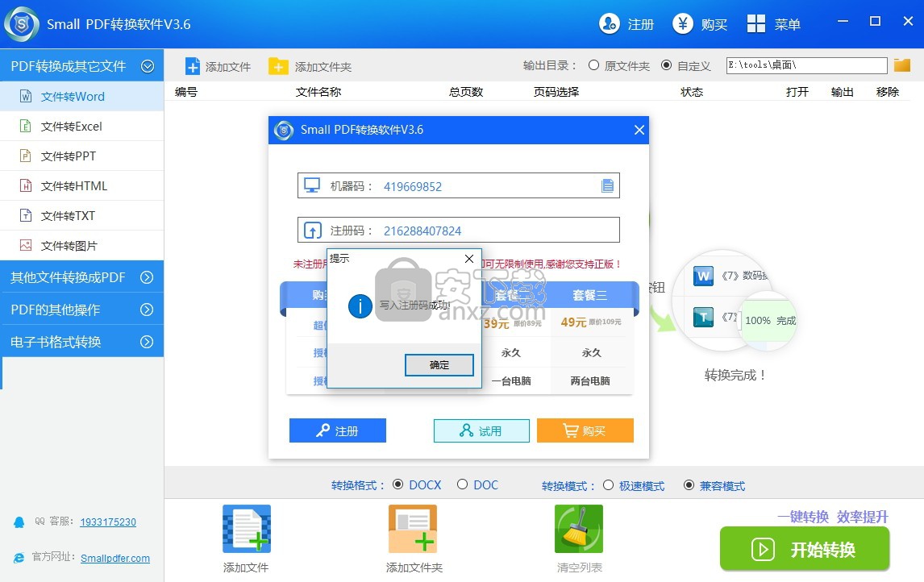Click the large 添加文件夹 bottom icon
924x582 pixels.
tap(413, 529)
